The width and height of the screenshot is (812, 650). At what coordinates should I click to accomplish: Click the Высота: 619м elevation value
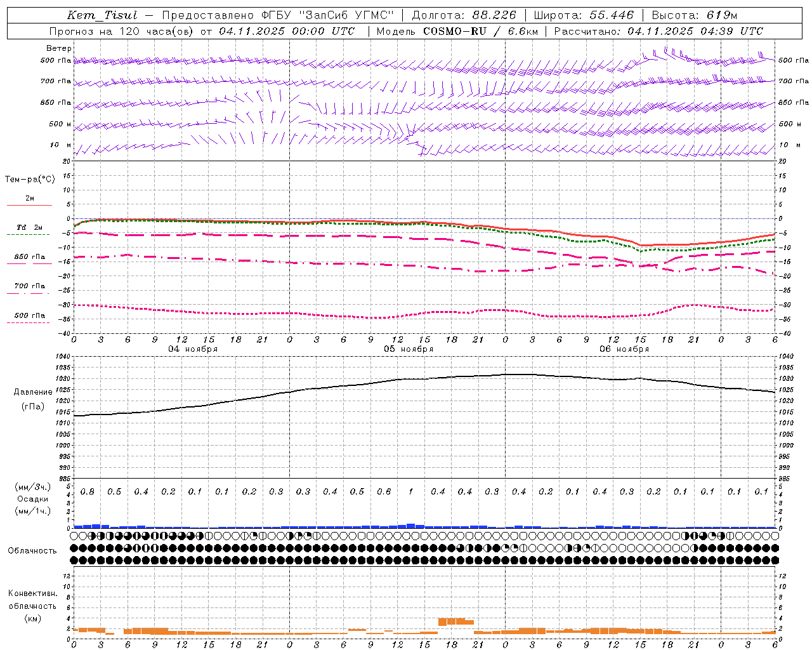[695, 15]
